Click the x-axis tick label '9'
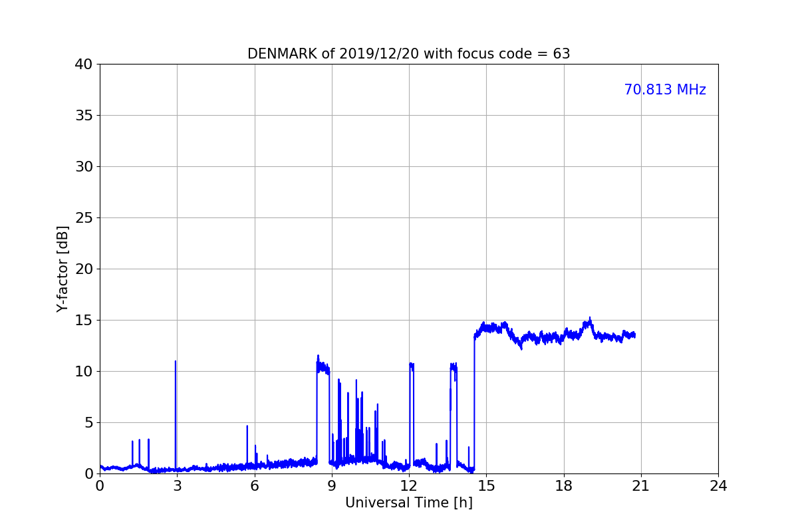This screenshot has height=532, width=798. click(x=332, y=486)
